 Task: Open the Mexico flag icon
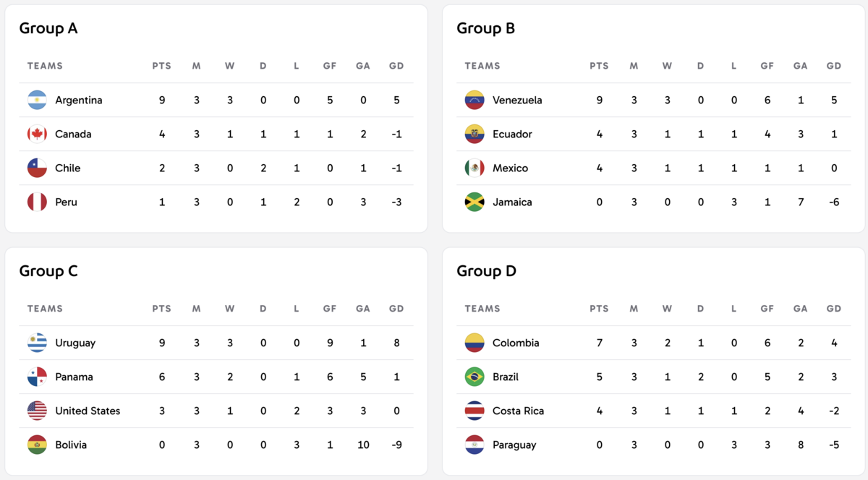pyautogui.click(x=475, y=168)
